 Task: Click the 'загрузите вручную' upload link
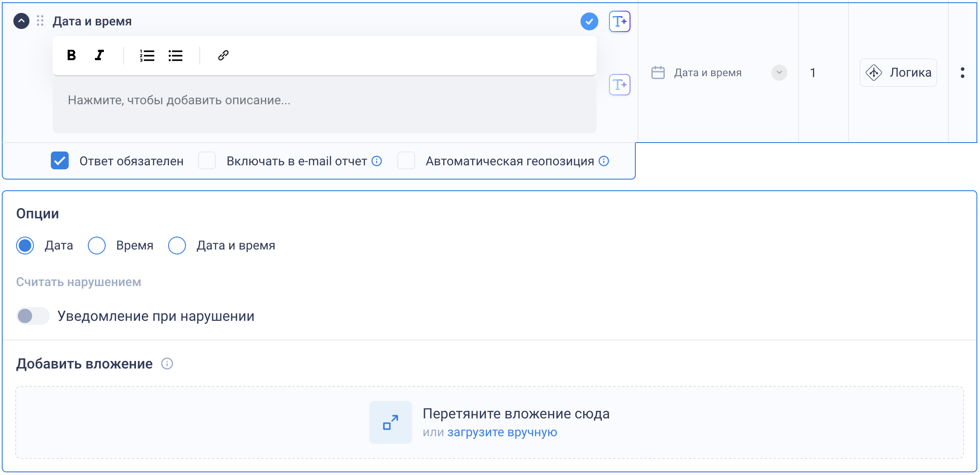click(502, 432)
